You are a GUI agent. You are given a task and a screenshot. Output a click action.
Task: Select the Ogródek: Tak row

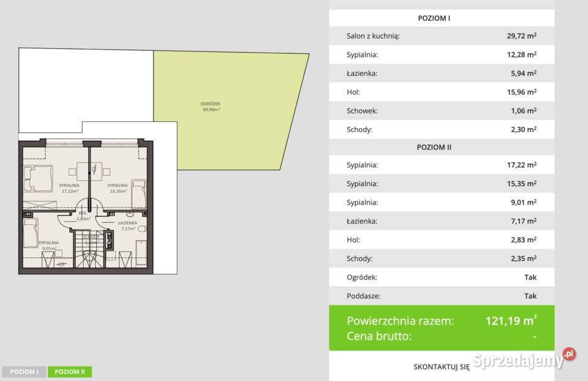coord(442,277)
